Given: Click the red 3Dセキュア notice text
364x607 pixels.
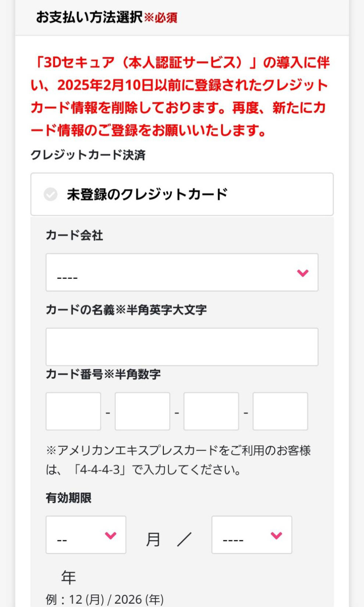Looking at the screenshot, I should (x=180, y=96).
